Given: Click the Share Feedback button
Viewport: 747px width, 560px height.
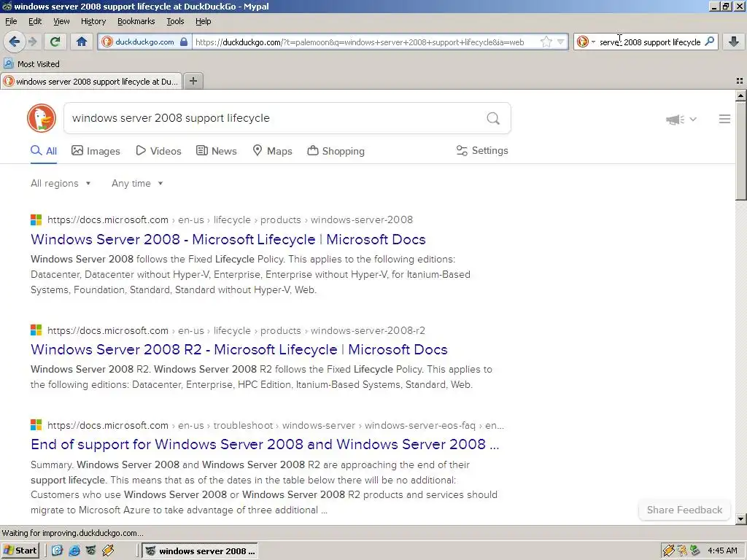Looking at the screenshot, I should tap(684, 510).
